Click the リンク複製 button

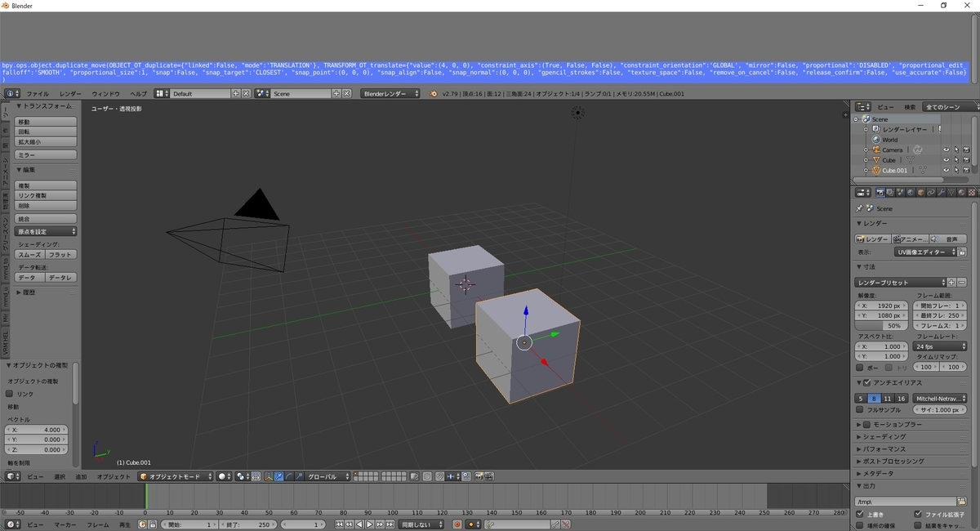47,196
